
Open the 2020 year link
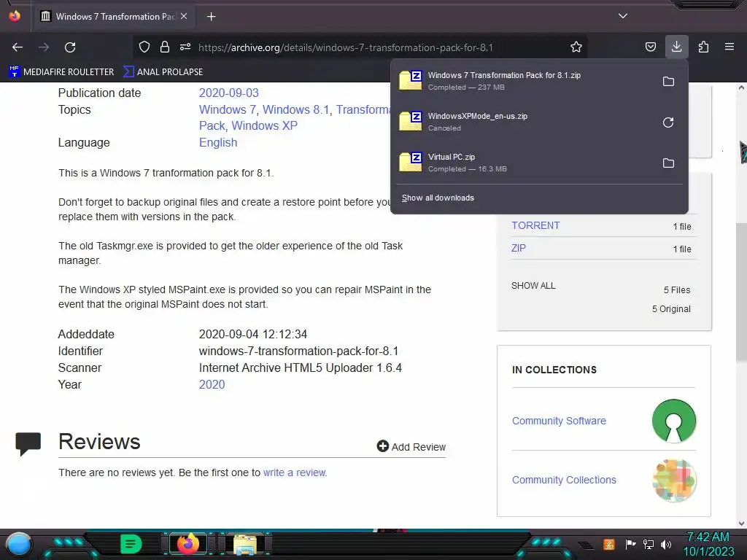click(x=212, y=384)
